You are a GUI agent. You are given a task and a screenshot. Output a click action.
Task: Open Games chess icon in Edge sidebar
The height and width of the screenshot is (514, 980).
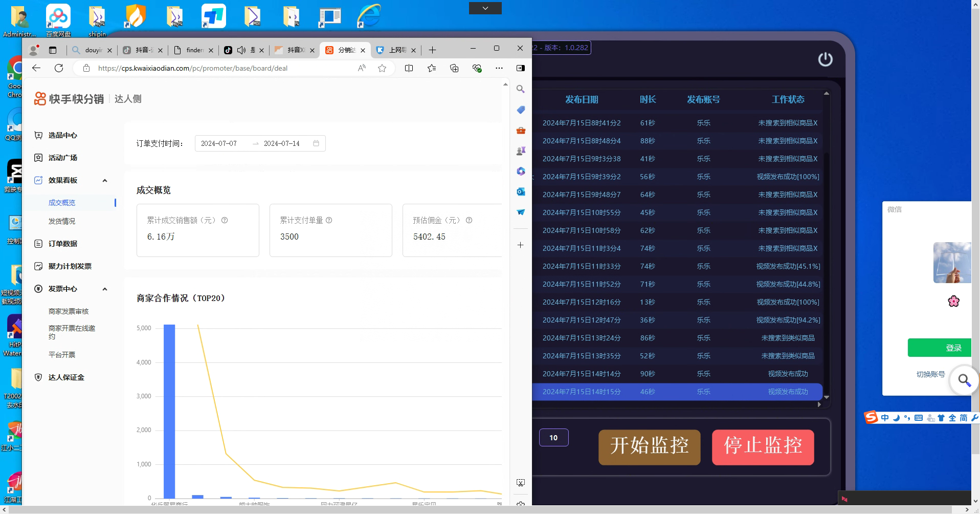pos(521,151)
